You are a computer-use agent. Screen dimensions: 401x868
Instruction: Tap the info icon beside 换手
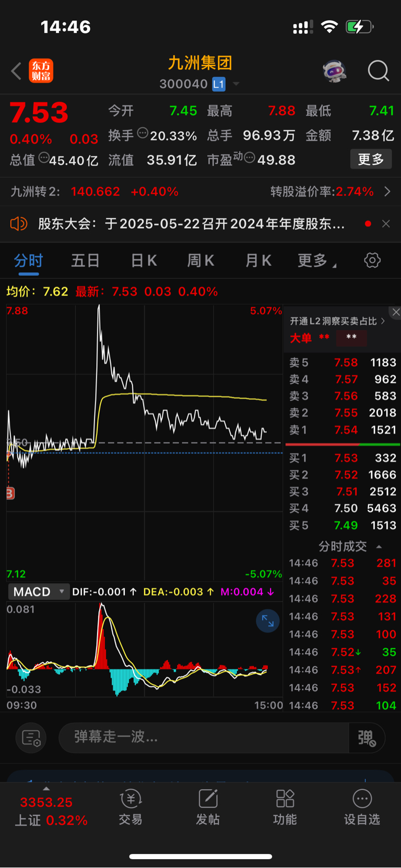click(143, 134)
